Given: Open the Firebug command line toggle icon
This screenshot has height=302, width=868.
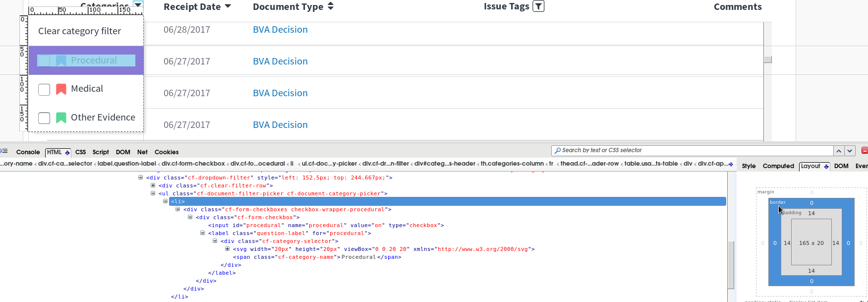Looking at the screenshot, I should tap(4, 151).
